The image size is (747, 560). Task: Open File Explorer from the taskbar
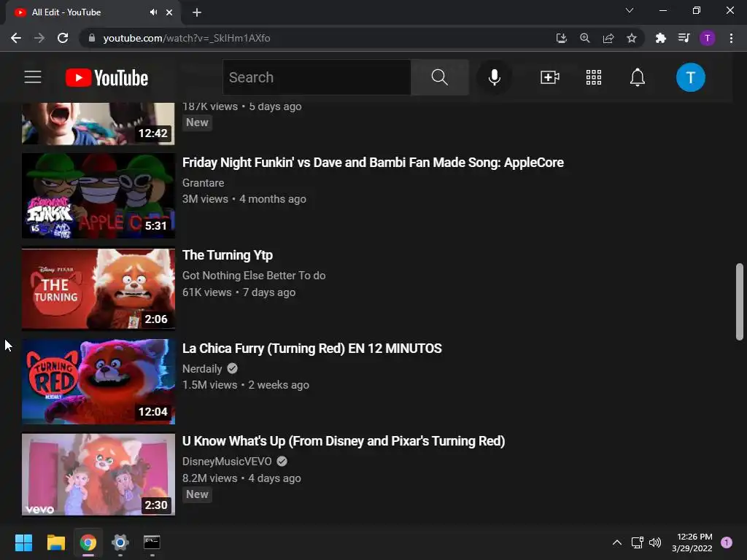pyautogui.click(x=55, y=542)
